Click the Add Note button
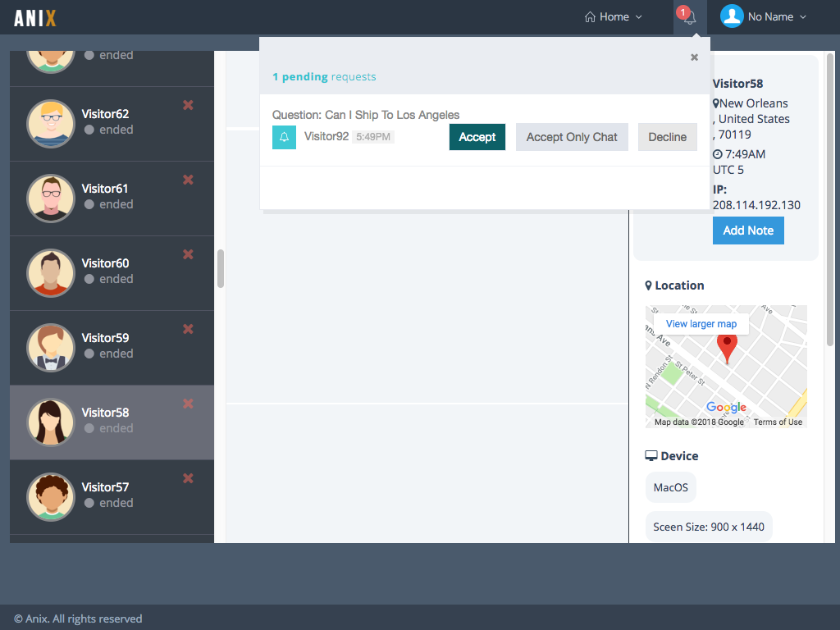840x630 pixels. pos(747,231)
